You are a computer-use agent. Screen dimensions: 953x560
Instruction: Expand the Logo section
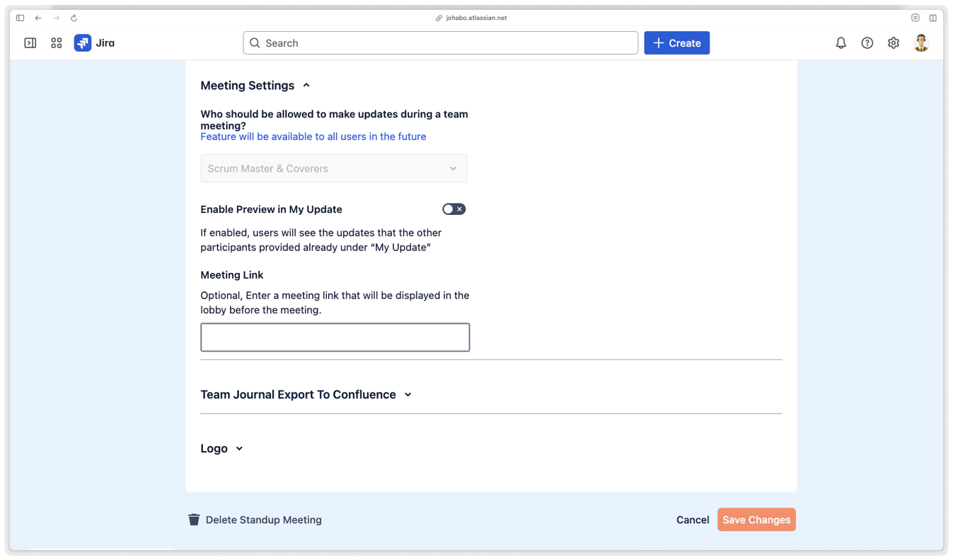239,448
